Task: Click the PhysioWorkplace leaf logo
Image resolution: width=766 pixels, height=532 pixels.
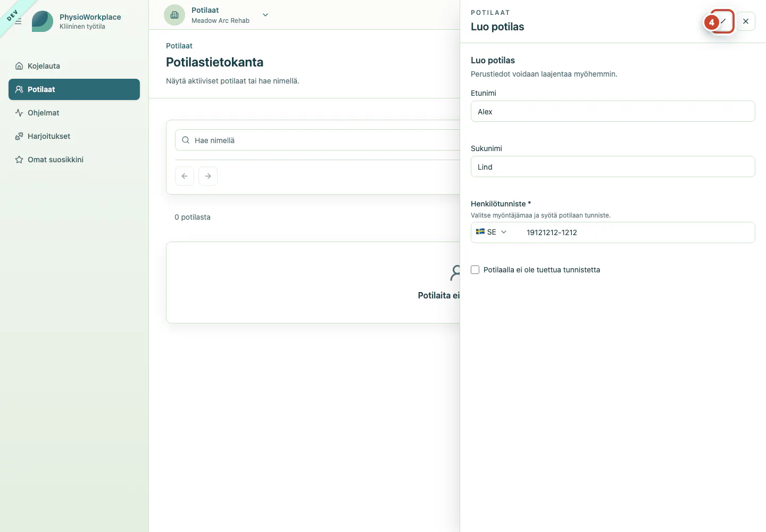Action: pyautogui.click(x=43, y=21)
